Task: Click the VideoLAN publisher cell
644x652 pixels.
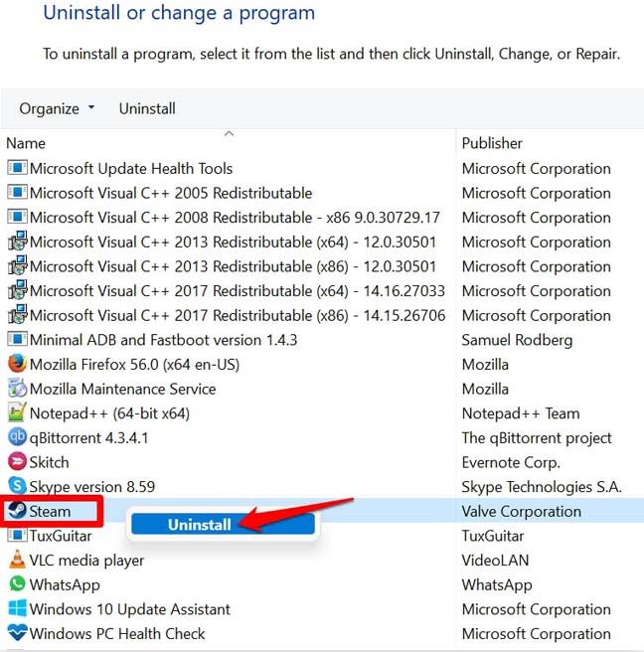Action: (495, 561)
